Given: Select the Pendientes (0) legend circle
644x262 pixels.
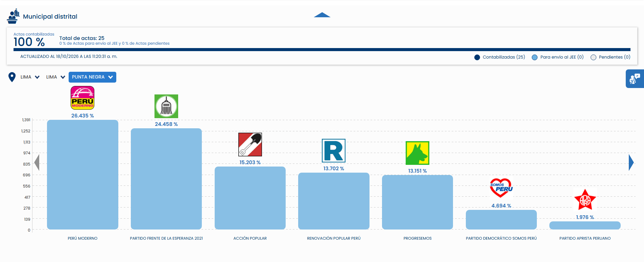Looking at the screenshot, I should [593, 57].
